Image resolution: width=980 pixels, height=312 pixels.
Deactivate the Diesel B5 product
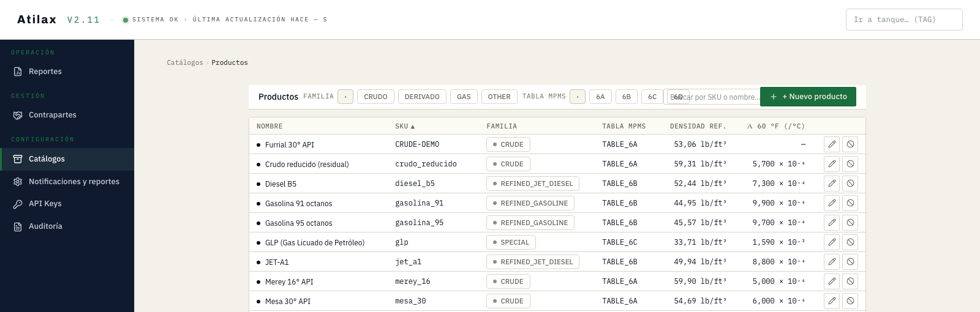850,184
